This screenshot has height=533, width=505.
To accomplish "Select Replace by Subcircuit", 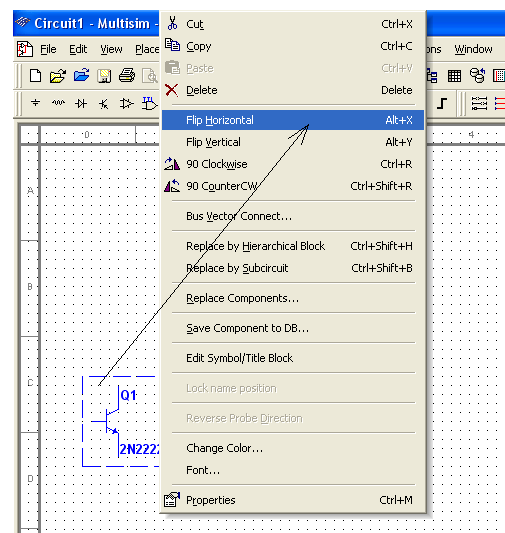I will (293, 268).
